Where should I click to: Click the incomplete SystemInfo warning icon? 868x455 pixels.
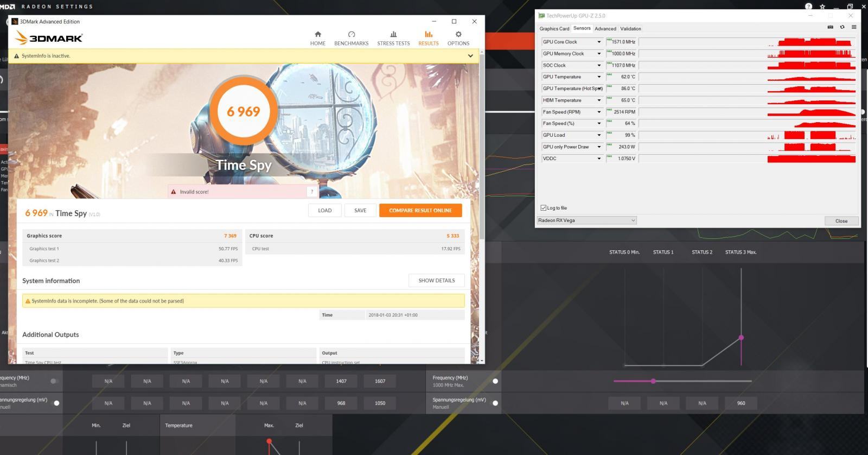[28, 301]
